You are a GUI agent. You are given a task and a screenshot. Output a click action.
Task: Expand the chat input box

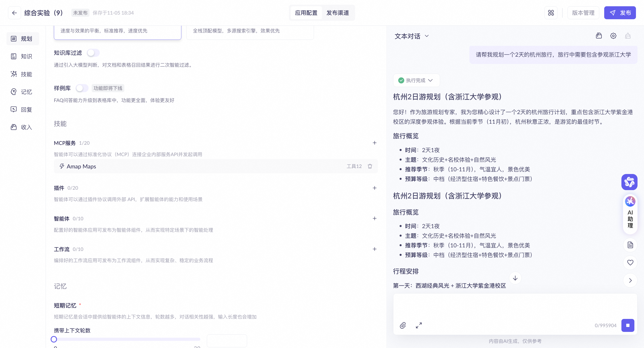pos(419,325)
